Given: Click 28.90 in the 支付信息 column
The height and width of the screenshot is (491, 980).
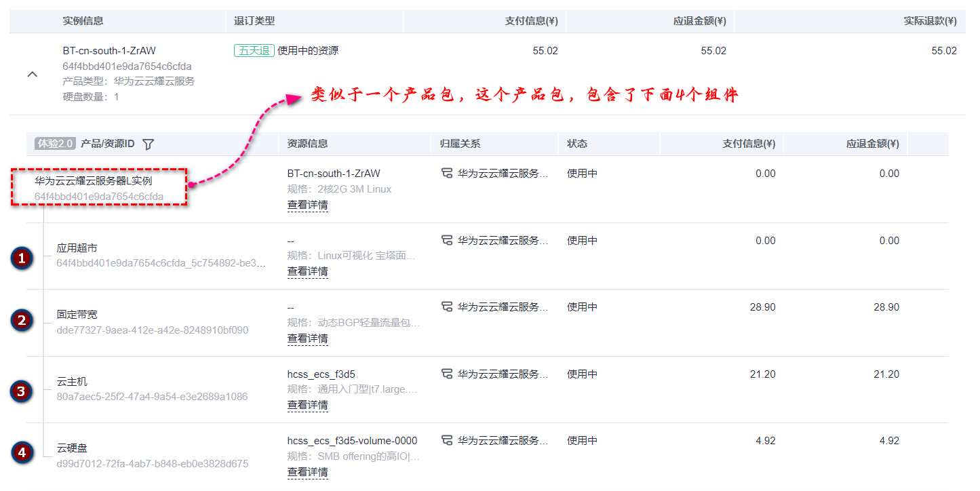Looking at the screenshot, I should [x=763, y=307].
